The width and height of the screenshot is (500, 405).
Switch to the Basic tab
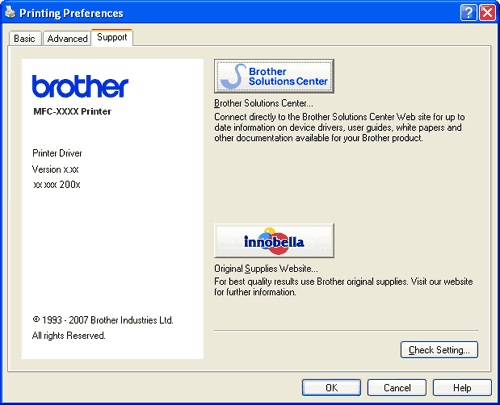24,38
